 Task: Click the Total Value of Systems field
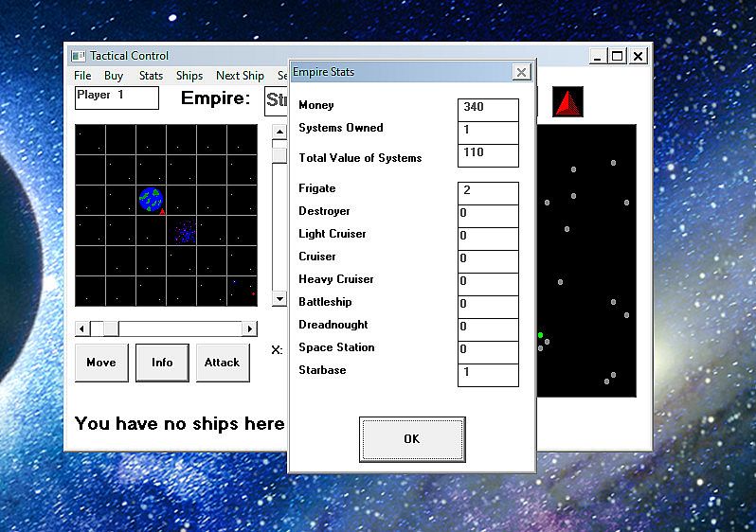click(x=488, y=155)
